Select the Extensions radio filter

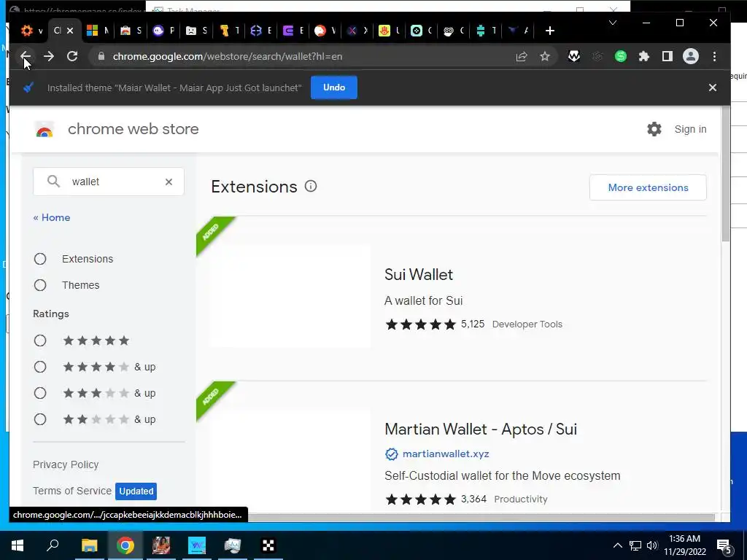(40, 259)
